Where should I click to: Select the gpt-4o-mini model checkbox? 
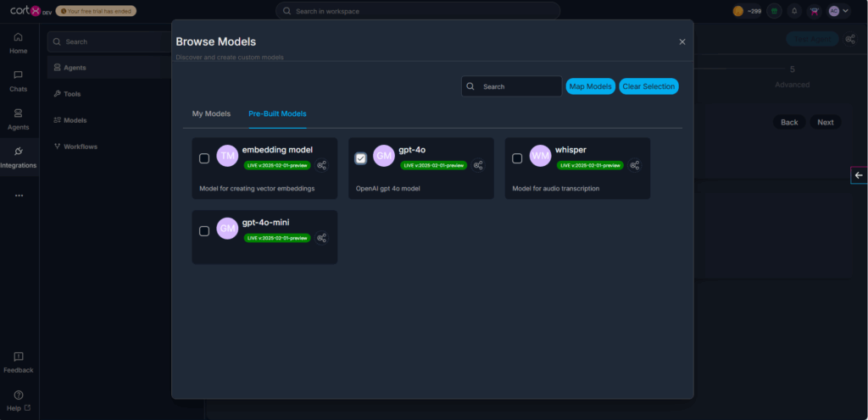coord(204,231)
